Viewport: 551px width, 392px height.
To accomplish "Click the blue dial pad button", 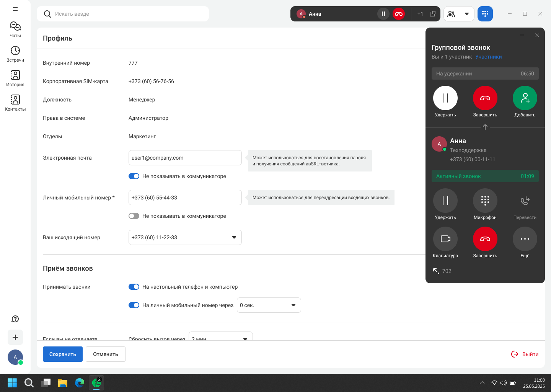I will 485,14.
